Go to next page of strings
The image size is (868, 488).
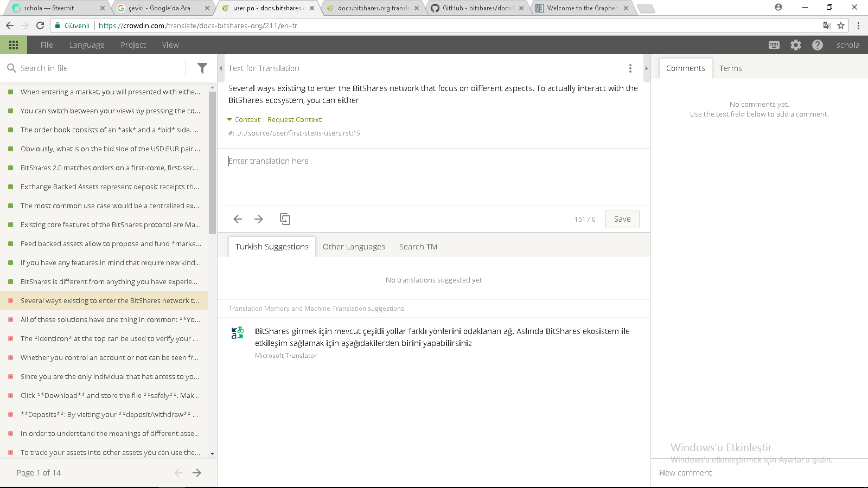coord(197,473)
